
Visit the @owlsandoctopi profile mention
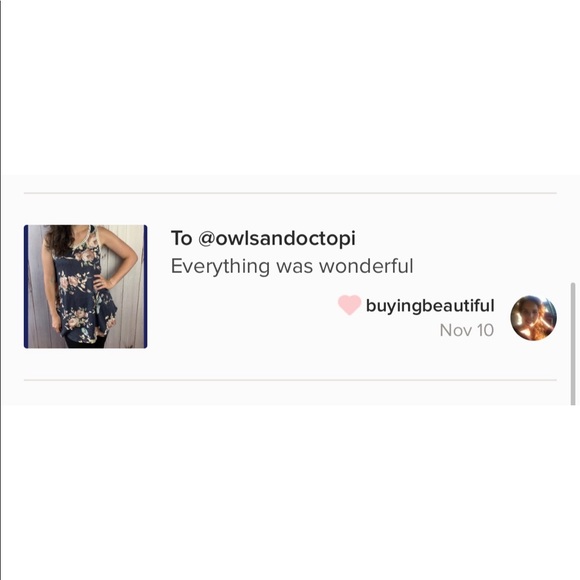click(277, 238)
